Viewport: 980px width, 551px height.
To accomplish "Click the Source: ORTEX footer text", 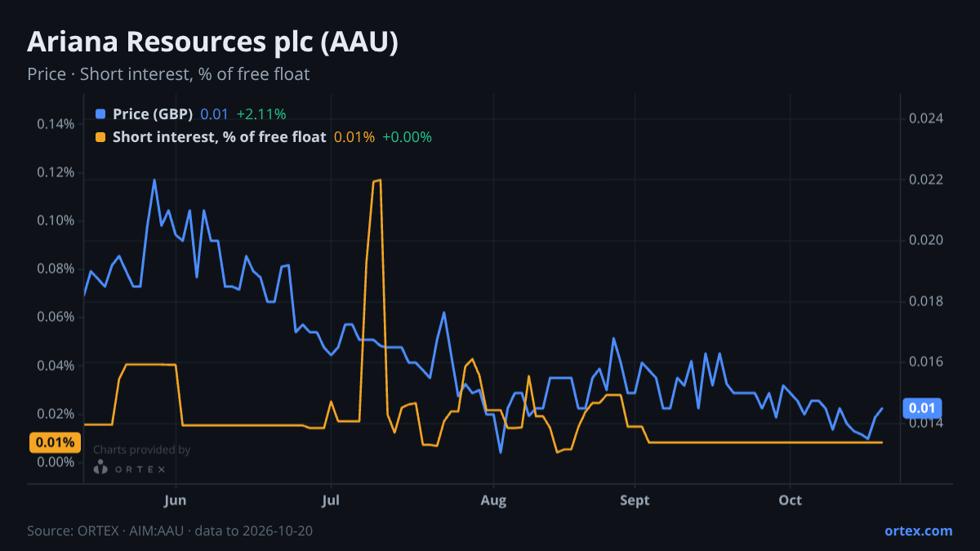I will [x=170, y=531].
